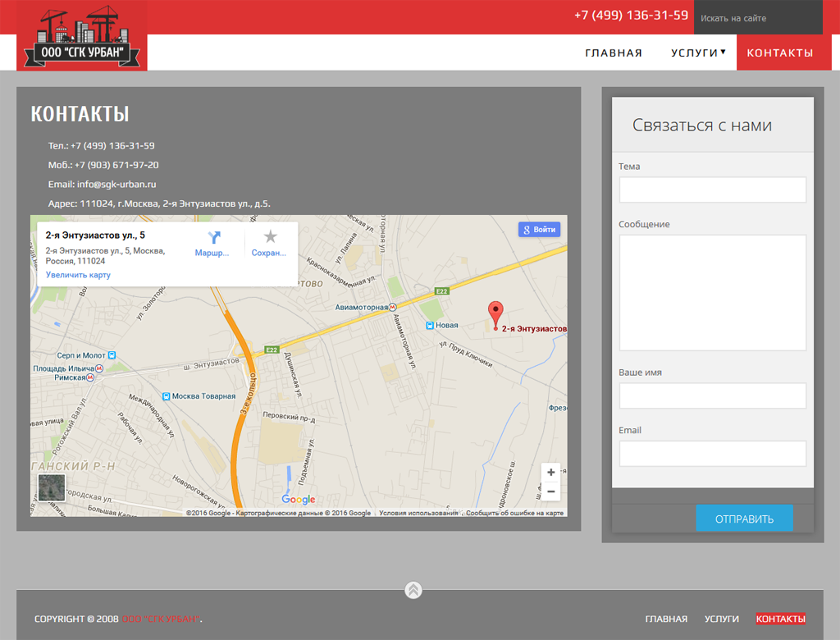Focus the Тема input field
The image size is (840, 640).
click(713, 190)
